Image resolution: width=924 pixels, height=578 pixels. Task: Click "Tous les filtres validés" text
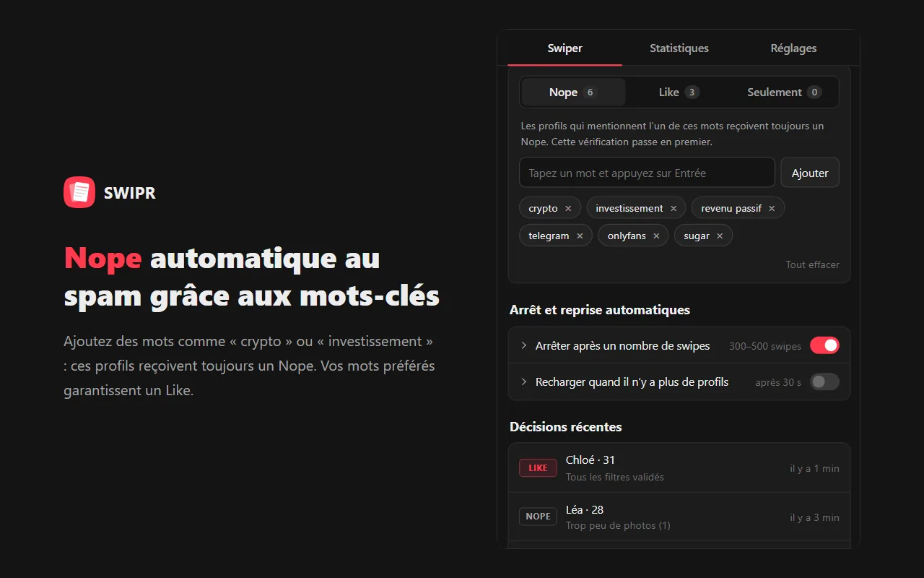615,477
